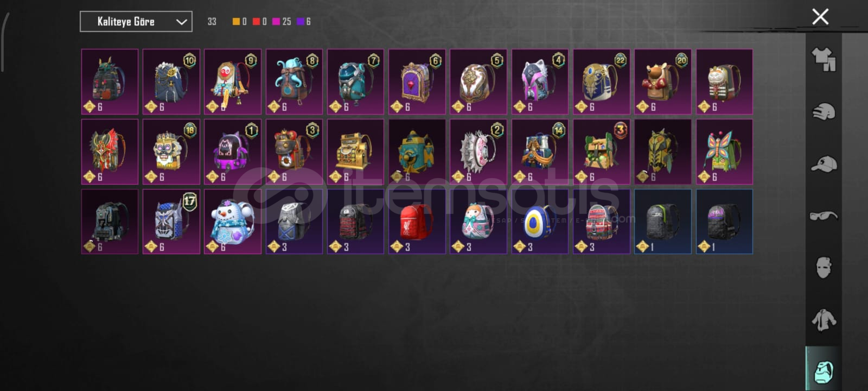Select the teddy bear backpack numbered 20
This screenshot has height=391, width=868.
coord(662,81)
